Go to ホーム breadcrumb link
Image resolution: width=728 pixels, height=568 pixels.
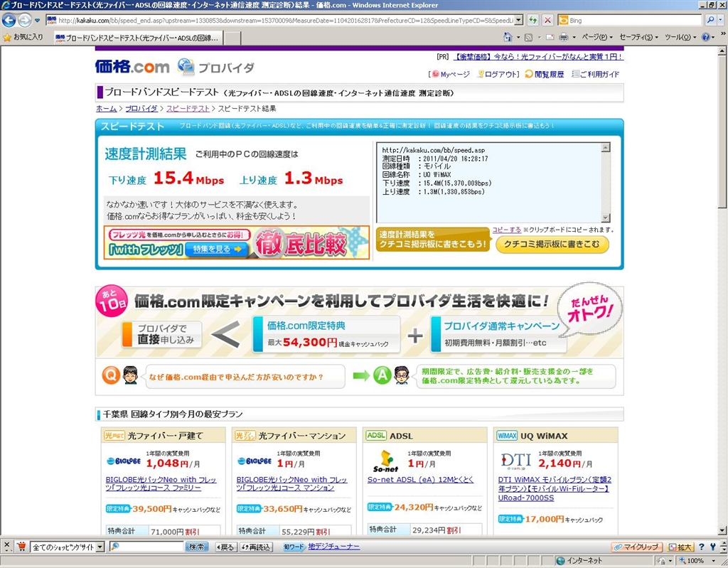(107, 108)
